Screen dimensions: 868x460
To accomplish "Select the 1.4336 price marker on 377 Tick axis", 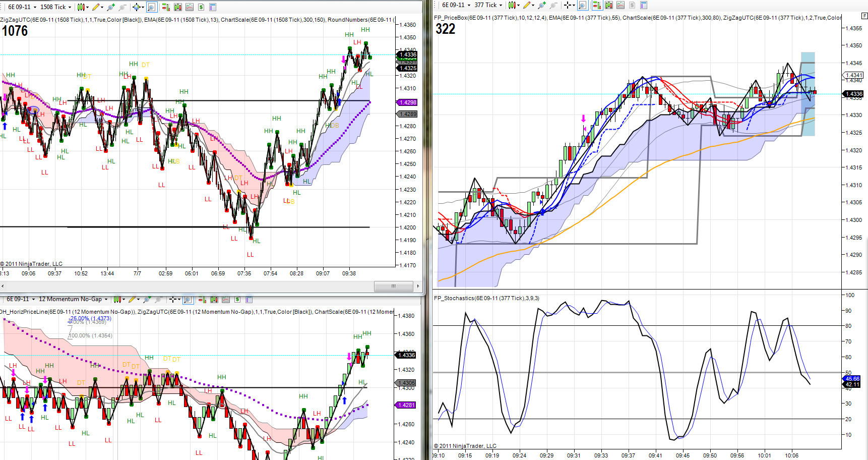I will tap(853, 94).
